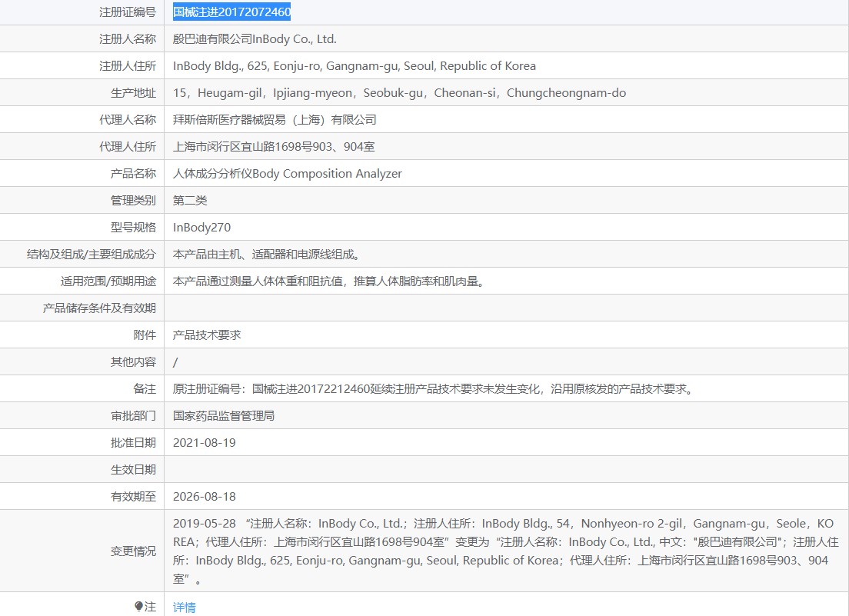Click change record text starting 2019-05-28
Screen dimensions: 849x616
tap(506, 551)
